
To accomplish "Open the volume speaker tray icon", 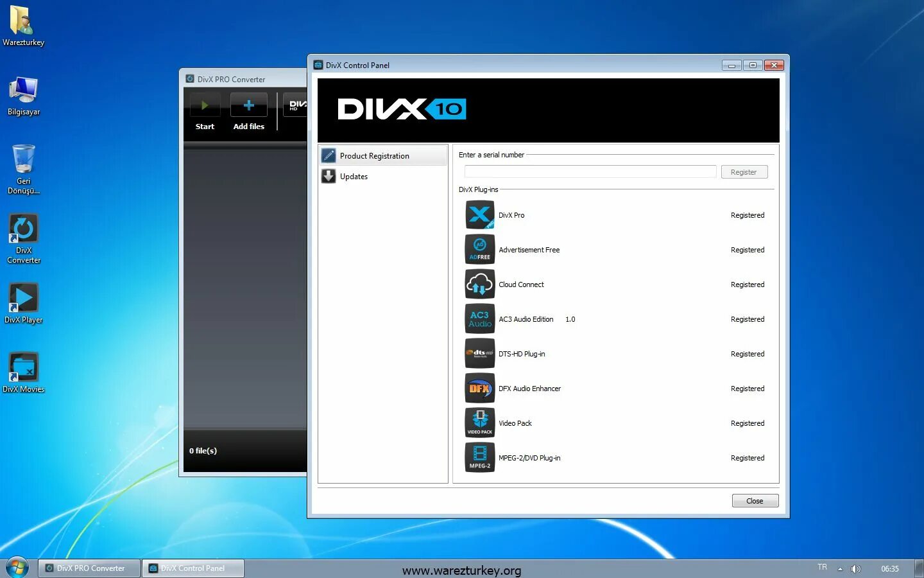I will click(855, 568).
